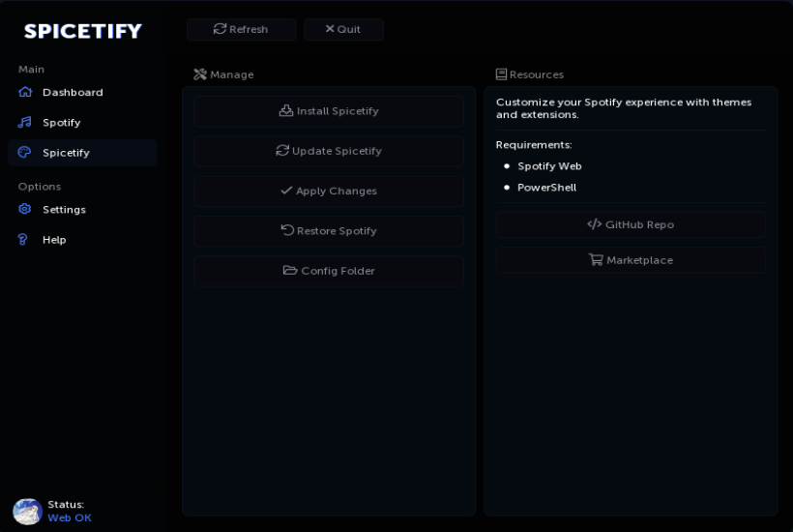Screen dimensions: 793x532
Task: Apply Changes to Spotify
Action: point(329,191)
